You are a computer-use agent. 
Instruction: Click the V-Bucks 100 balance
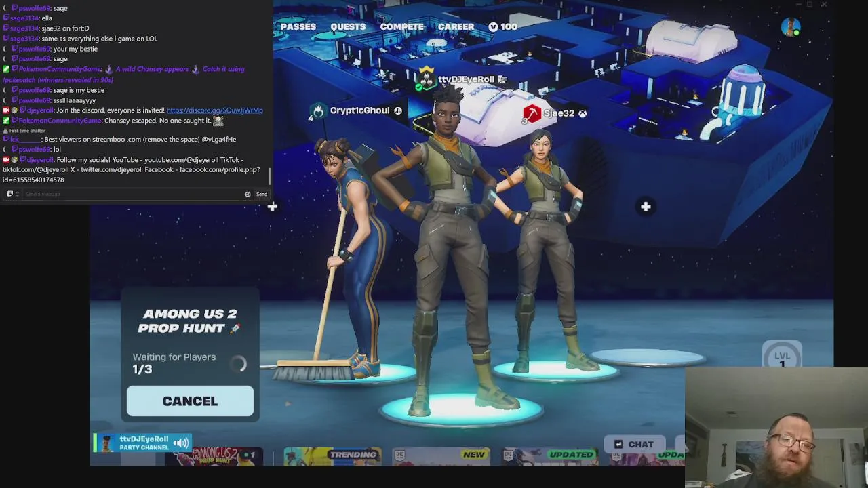pyautogui.click(x=502, y=26)
